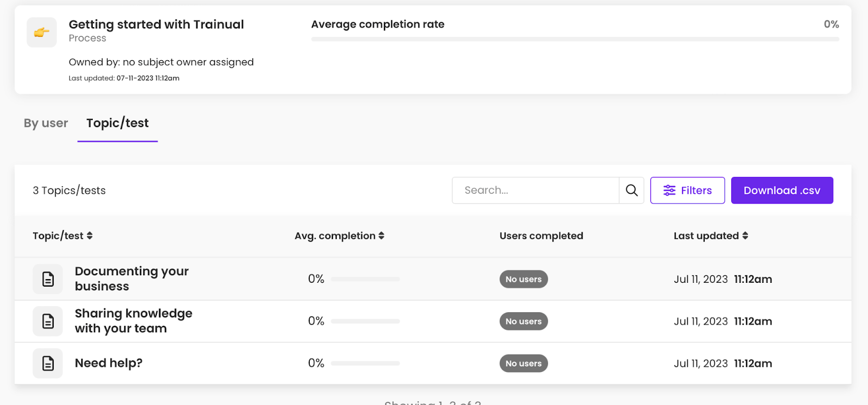Click No users badge for Documenting your business
Viewport: 868px width, 405px height.
click(x=524, y=279)
